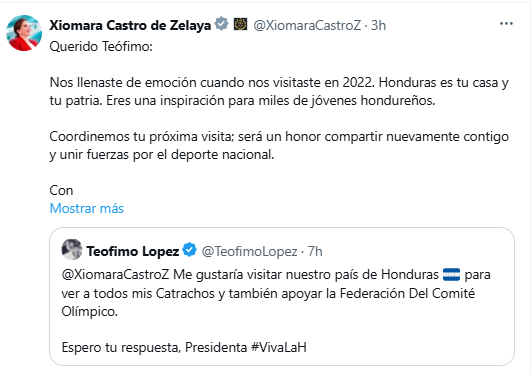Click the Espero tu respuesta, Presidenta line

coord(154,347)
